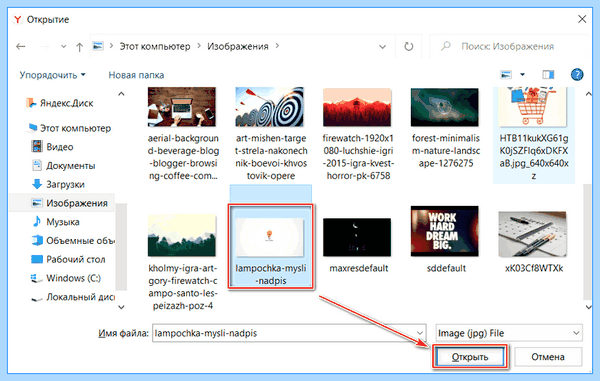
Task: Open Загрузки in the sidebar
Action: pos(58,184)
